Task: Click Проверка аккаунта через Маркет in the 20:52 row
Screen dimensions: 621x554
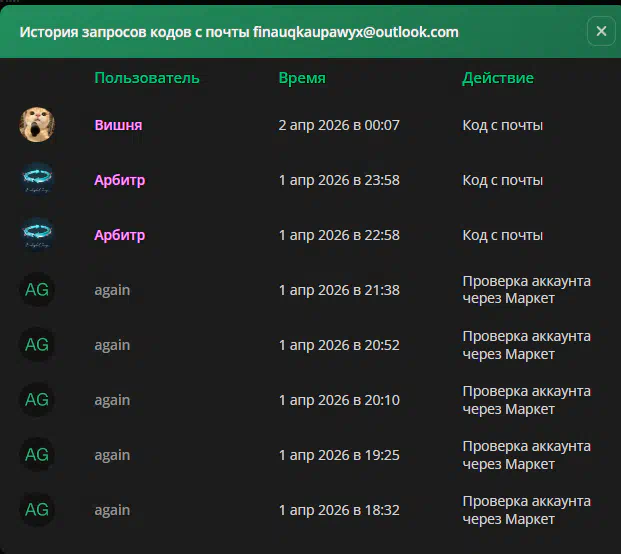Action: pyautogui.click(x=526, y=345)
